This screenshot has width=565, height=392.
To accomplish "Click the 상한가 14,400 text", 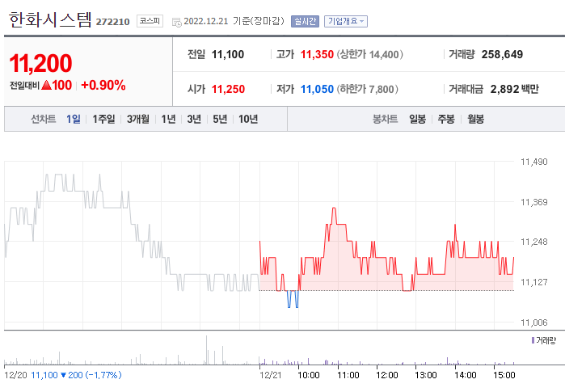I will (370, 54).
